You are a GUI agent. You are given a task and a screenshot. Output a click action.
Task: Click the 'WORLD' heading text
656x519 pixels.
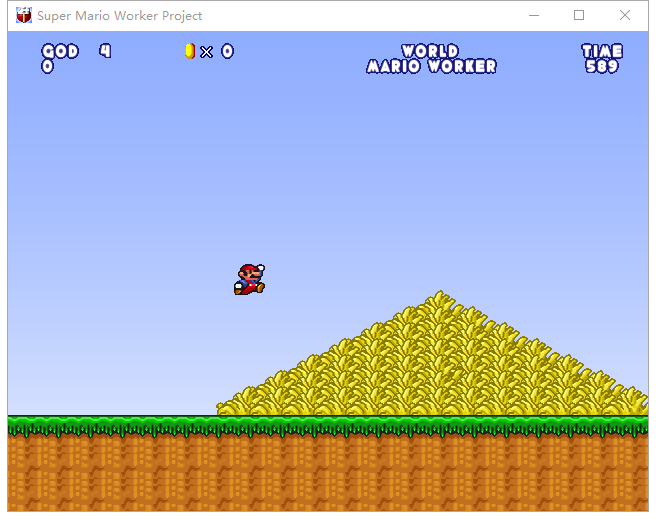tap(430, 51)
